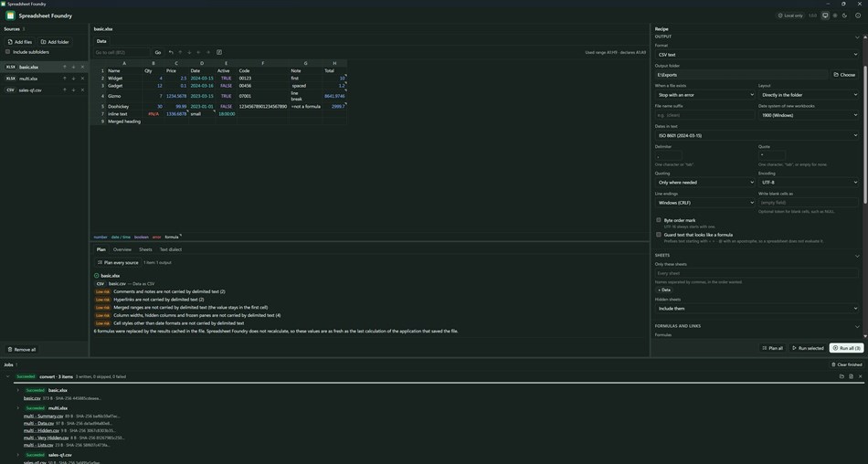Open the multi - Summary.csv output link

43,416
